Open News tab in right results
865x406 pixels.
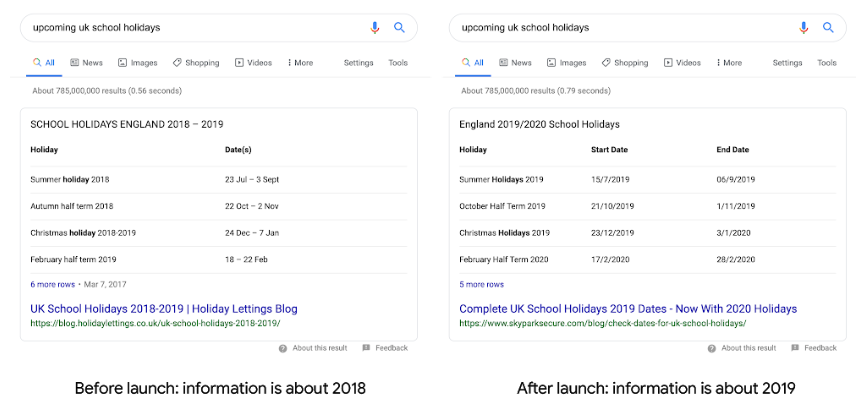[515, 63]
